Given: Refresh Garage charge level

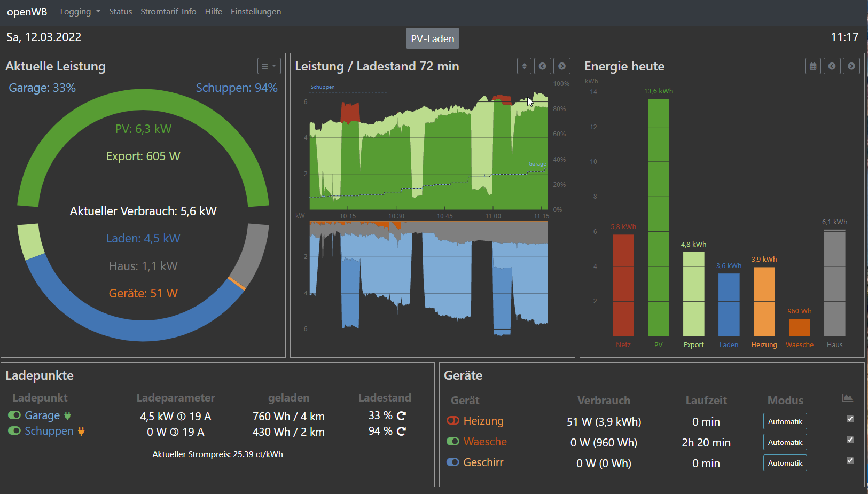Looking at the screenshot, I should (x=402, y=415).
